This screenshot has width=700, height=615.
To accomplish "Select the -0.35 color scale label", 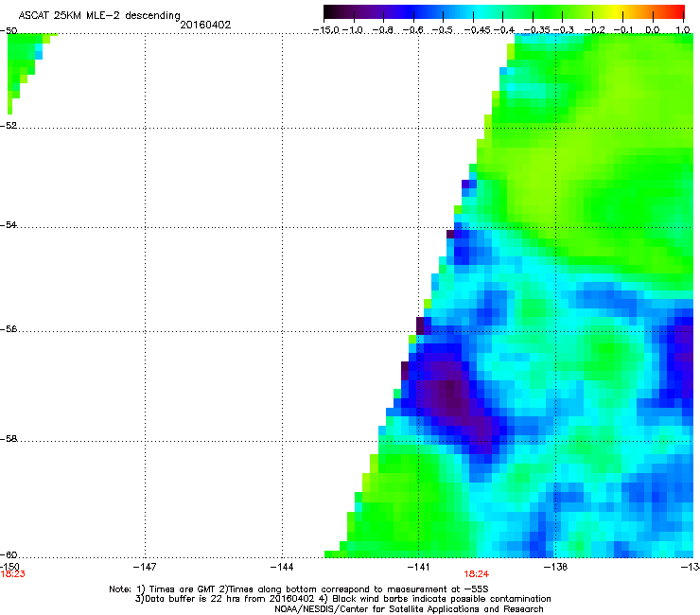I will click(537, 30).
